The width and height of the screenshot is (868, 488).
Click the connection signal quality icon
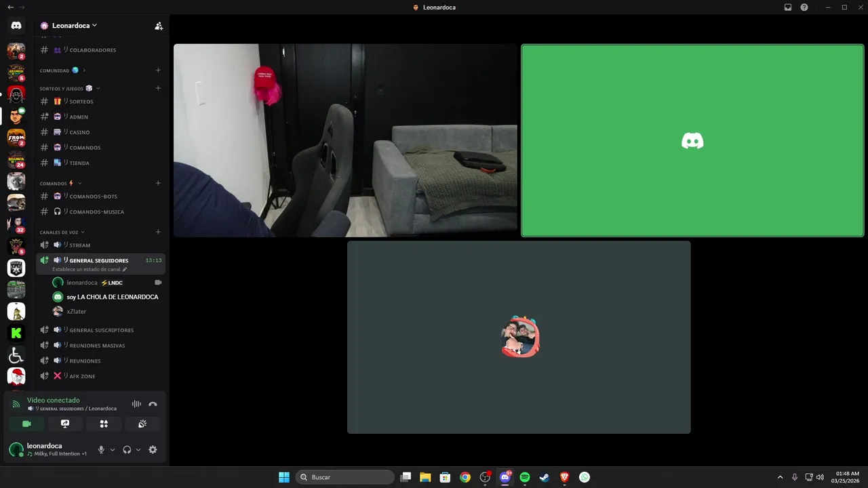point(16,404)
